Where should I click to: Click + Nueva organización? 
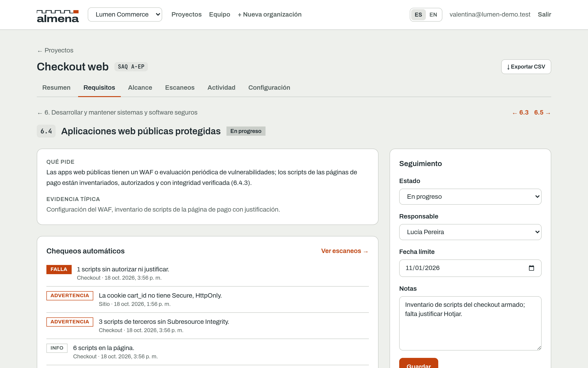[269, 14]
